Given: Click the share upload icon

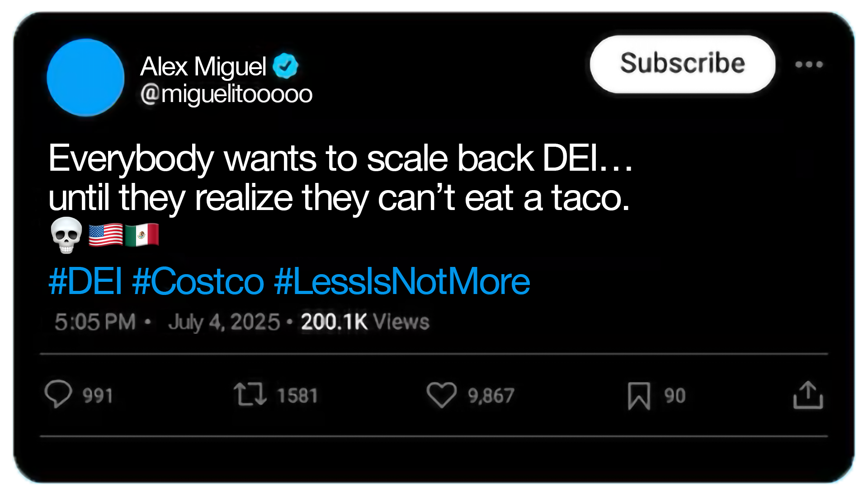Looking at the screenshot, I should (x=808, y=395).
